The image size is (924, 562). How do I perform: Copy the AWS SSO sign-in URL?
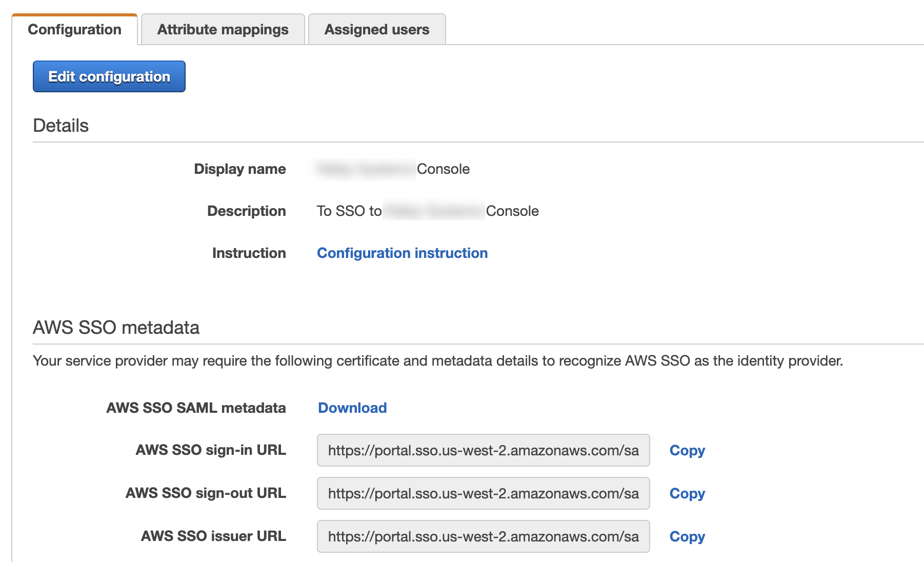[x=687, y=450]
